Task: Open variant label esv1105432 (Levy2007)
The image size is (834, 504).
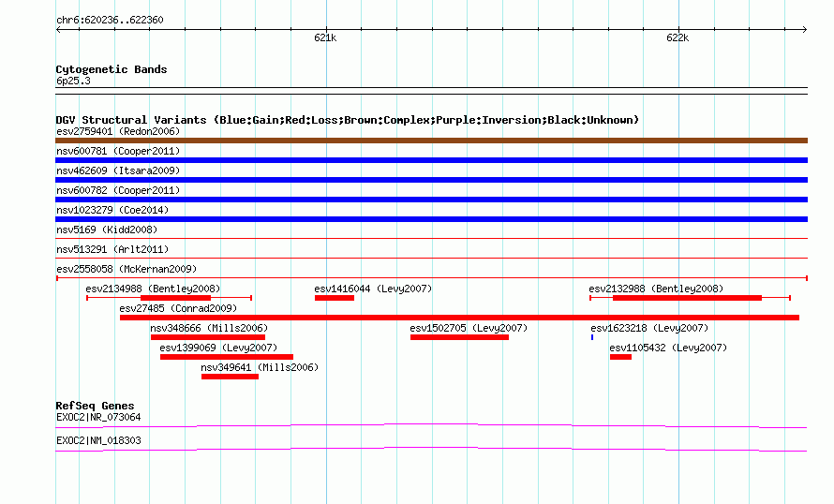Action: pyautogui.click(x=668, y=348)
